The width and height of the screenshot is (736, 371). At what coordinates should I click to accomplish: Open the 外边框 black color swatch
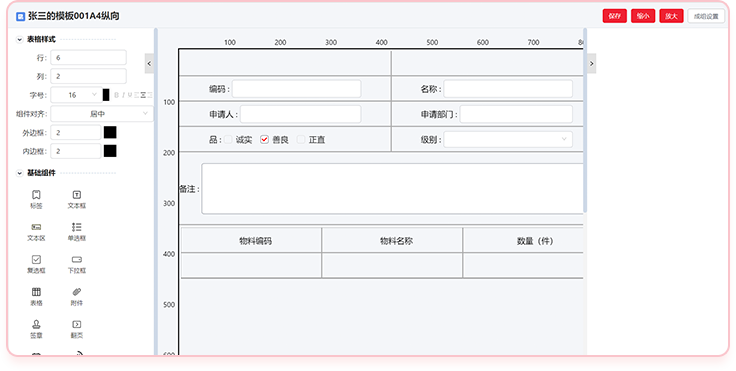click(x=110, y=132)
